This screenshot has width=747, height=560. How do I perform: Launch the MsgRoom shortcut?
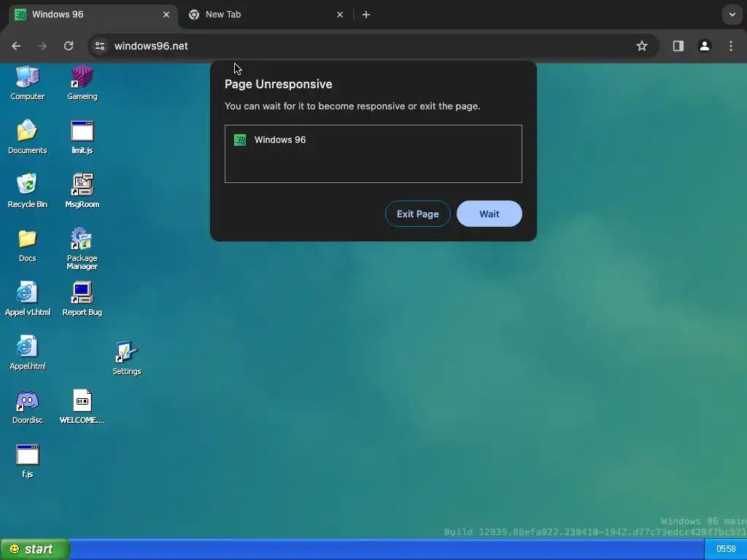82,191
